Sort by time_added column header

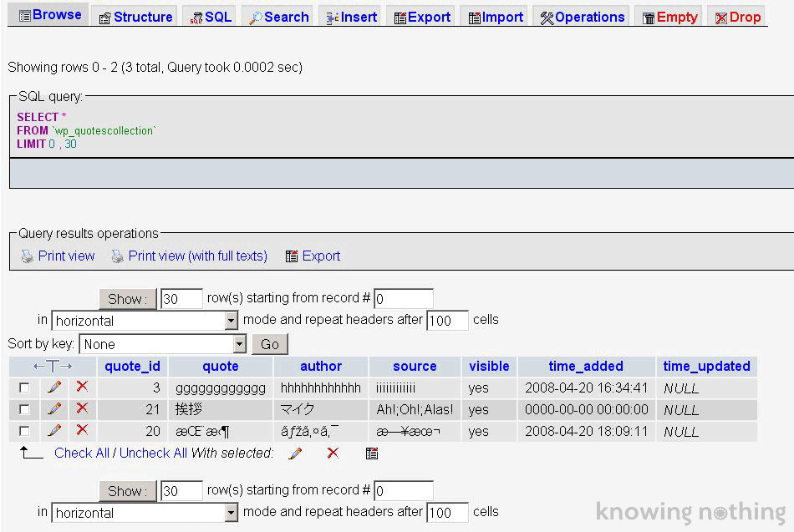586,366
